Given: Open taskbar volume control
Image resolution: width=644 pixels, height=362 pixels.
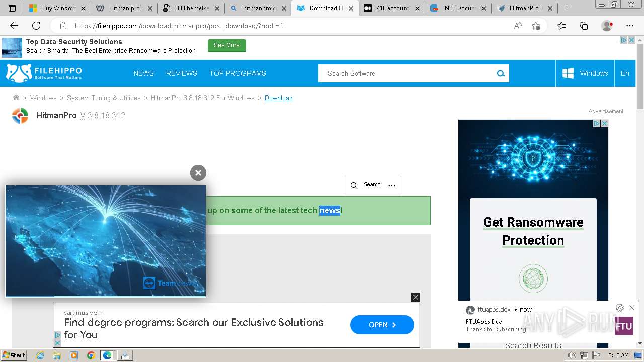Looking at the screenshot, I should [572, 355].
